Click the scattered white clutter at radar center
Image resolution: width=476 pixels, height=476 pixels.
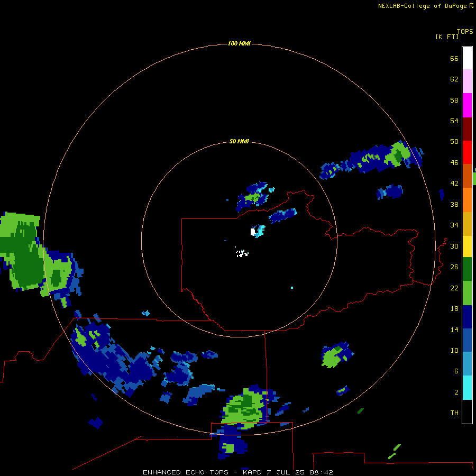coord(242,253)
